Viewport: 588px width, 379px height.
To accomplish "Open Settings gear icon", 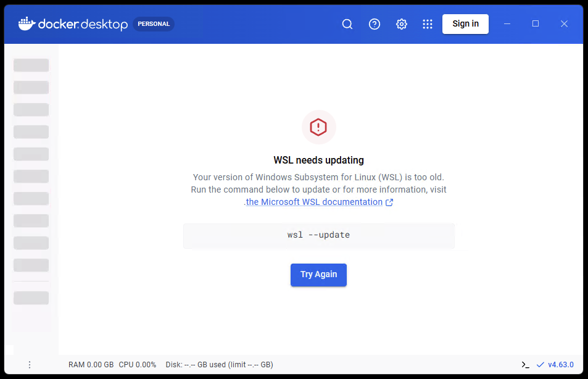I will (401, 24).
